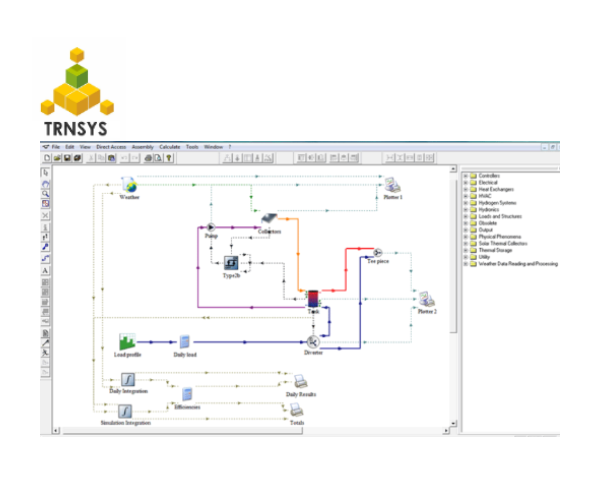Open the Assembly menu
The width and height of the screenshot is (600, 477).
143,147
